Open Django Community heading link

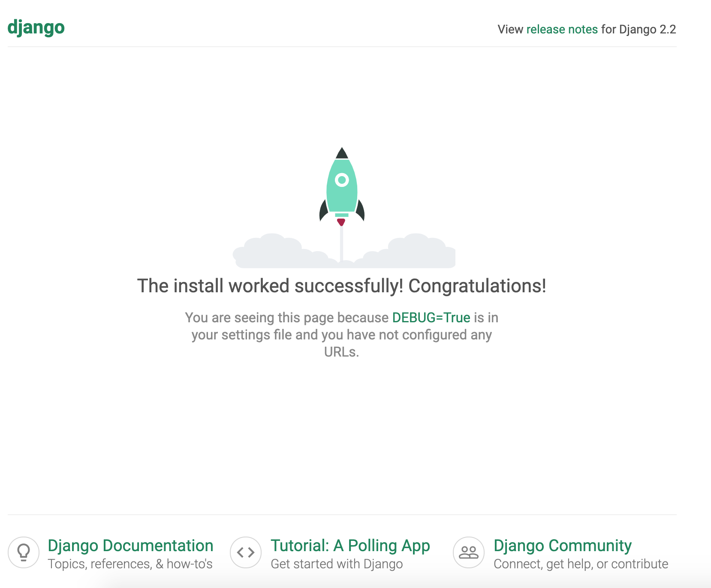tap(563, 546)
